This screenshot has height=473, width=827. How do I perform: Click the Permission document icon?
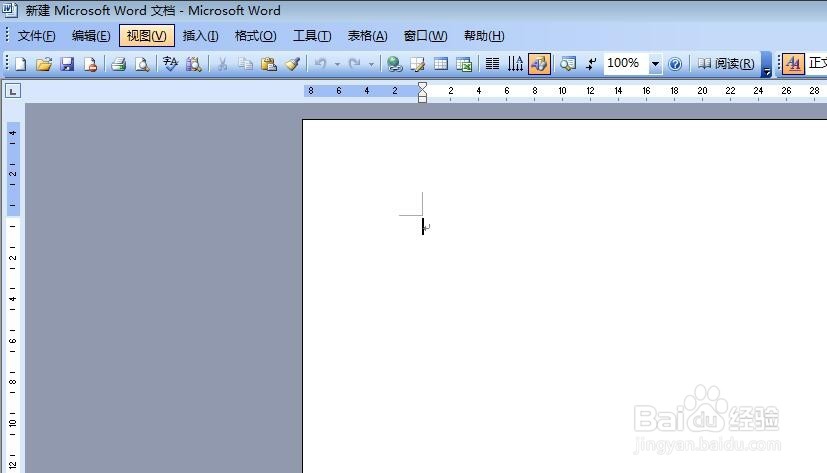90,64
